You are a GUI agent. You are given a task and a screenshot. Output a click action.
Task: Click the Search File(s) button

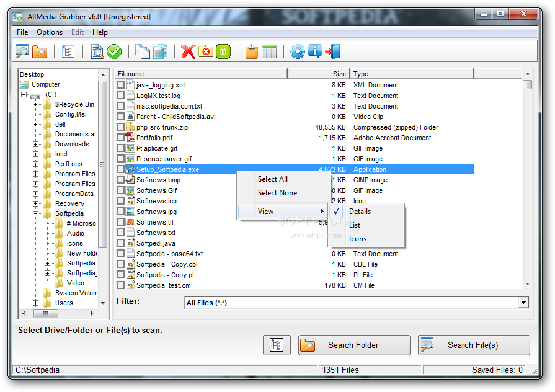click(474, 345)
